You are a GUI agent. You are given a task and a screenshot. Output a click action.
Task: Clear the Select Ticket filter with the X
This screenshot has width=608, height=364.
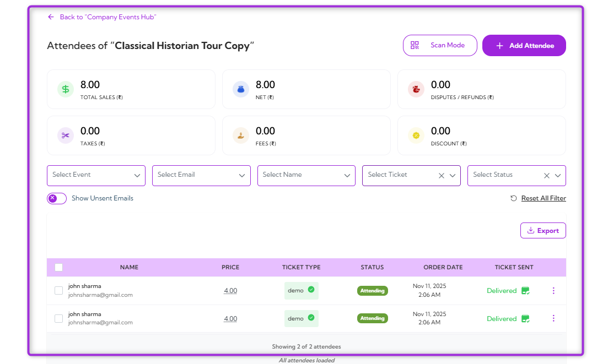click(441, 175)
